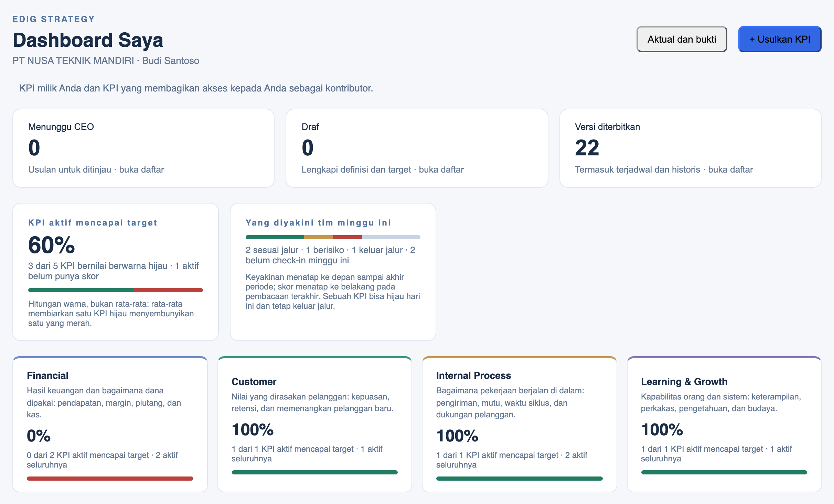Viewport: 834px width, 504px height.
Task: Click the 60% figure
Action: point(52,245)
